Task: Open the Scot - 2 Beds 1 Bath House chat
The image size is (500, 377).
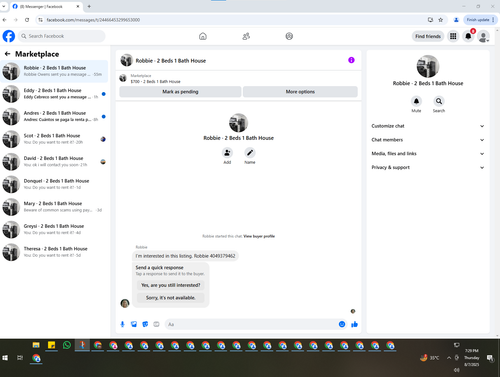Action: (54, 139)
